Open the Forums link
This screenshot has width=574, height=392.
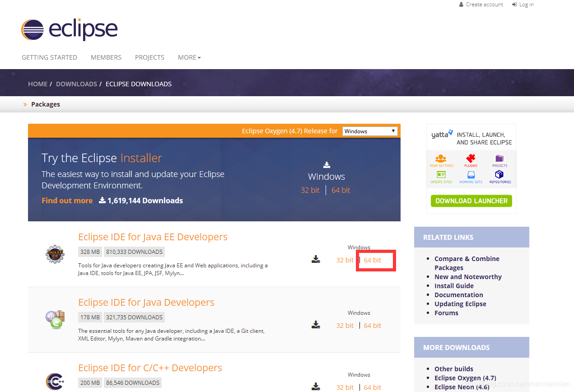coord(446,313)
